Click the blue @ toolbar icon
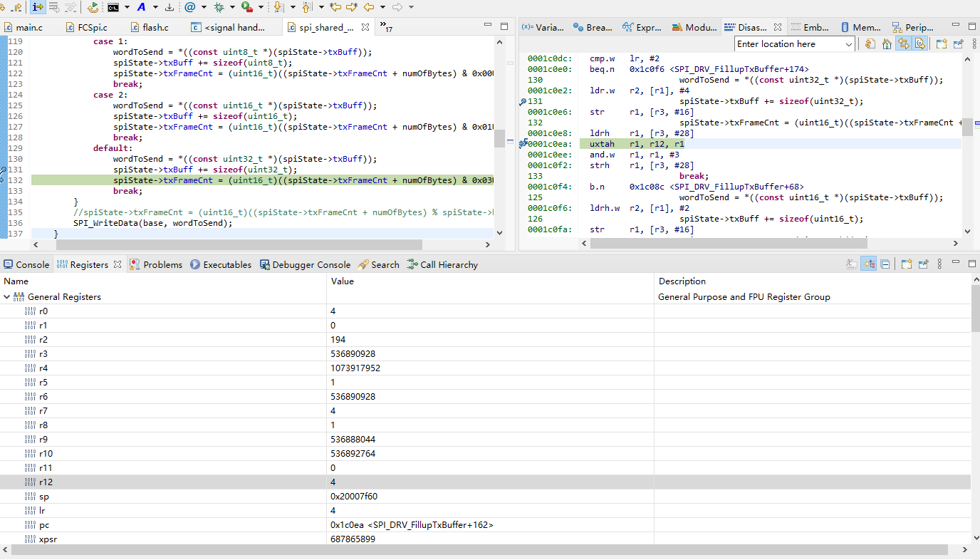 coord(189,7)
